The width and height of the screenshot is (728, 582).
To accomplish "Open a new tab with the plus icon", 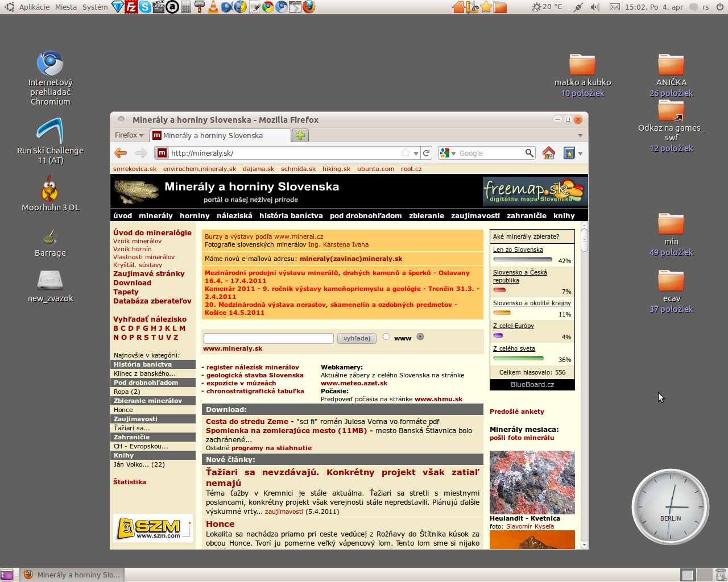I will 300,135.
